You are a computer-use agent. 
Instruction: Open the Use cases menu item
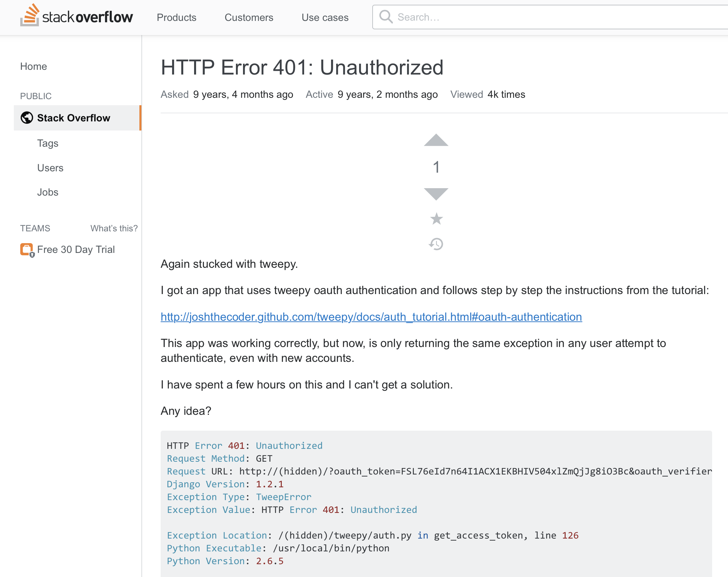pos(325,17)
